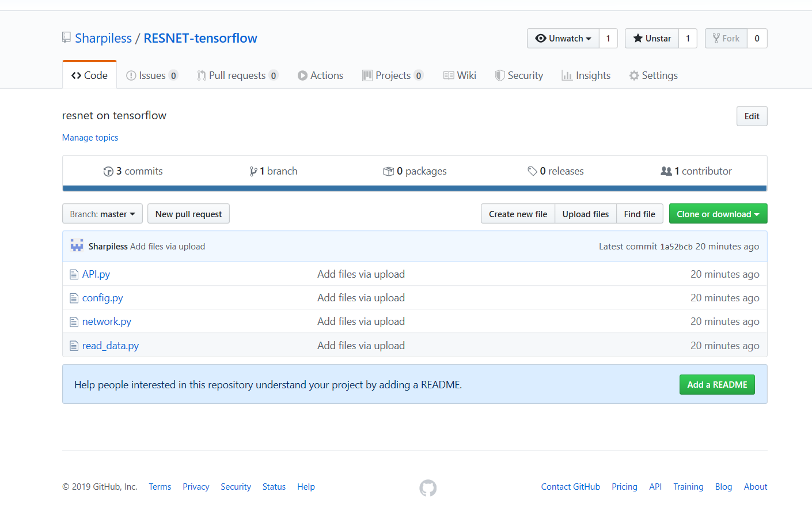
Task: View the 0 releases link
Action: click(555, 171)
